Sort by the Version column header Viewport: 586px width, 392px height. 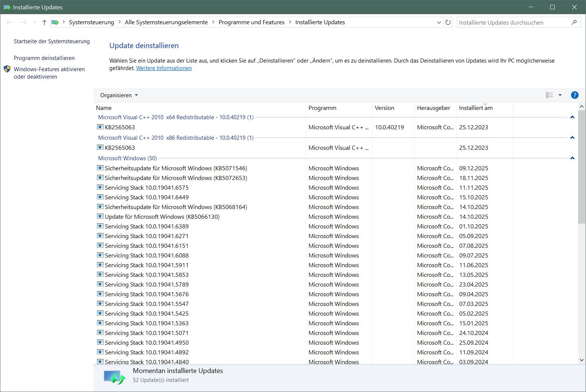coord(393,108)
